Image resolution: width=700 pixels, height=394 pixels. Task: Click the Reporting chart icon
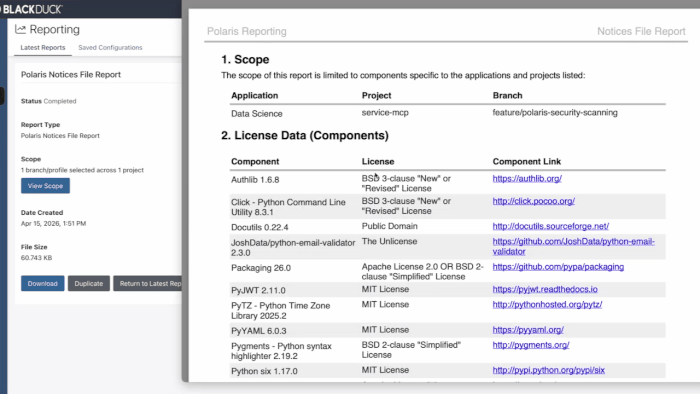click(20, 29)
